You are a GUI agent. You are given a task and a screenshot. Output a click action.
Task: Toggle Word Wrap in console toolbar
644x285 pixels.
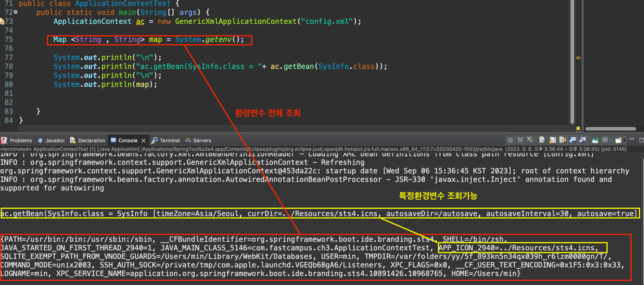(x=562, y=140)
